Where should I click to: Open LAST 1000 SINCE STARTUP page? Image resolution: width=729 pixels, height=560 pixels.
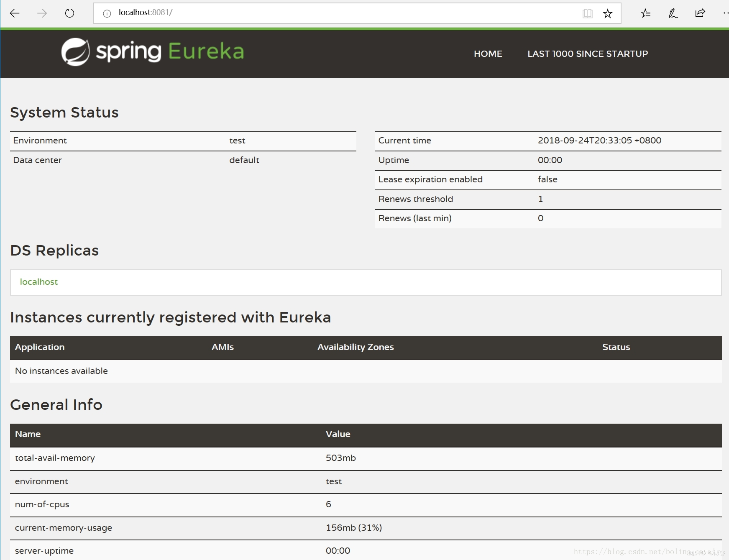pos(587,54)
